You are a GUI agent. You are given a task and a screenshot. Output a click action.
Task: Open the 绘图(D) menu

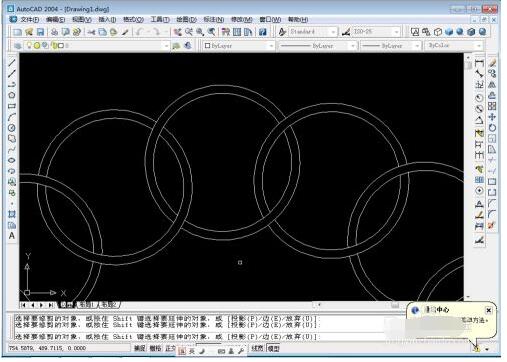[187, 20]
